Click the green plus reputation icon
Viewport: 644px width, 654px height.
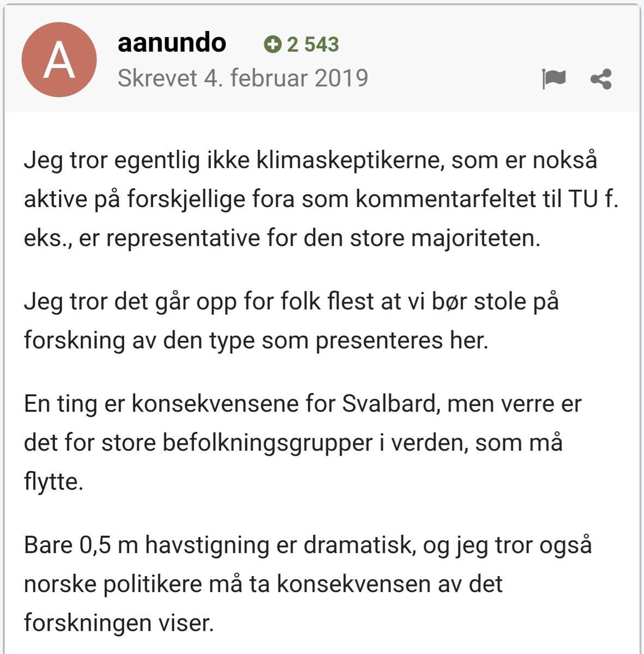tap(272, 45)
